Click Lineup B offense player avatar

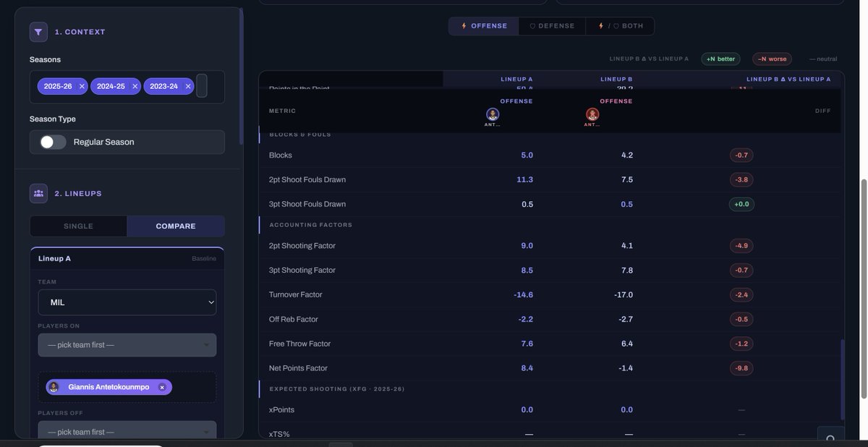(x=592, y=114)
